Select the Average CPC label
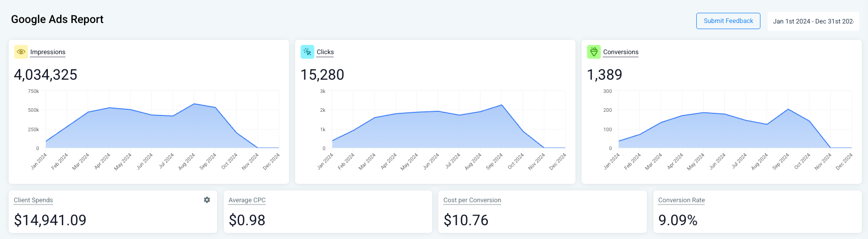The image size is (868, 239). [247, 200]
